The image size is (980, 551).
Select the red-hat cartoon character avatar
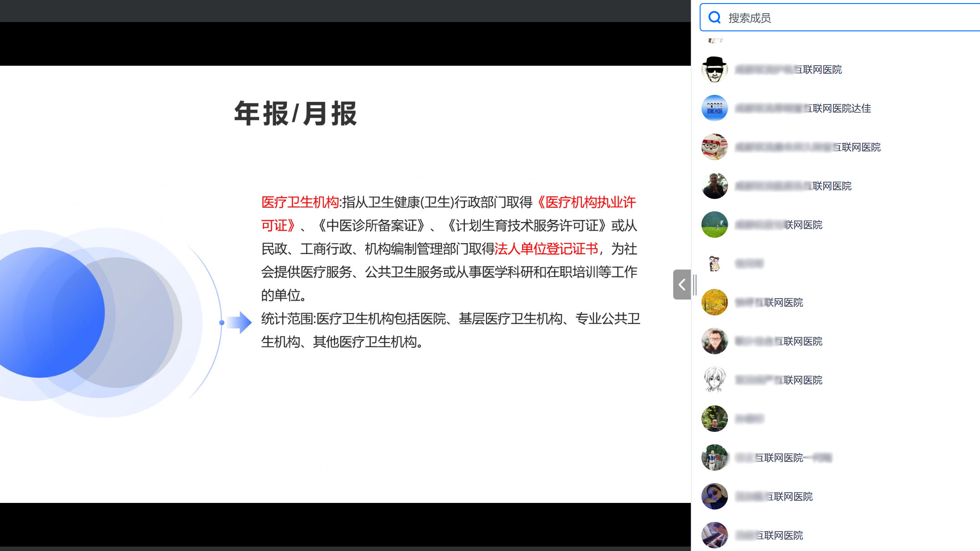[x=714, y=147]
